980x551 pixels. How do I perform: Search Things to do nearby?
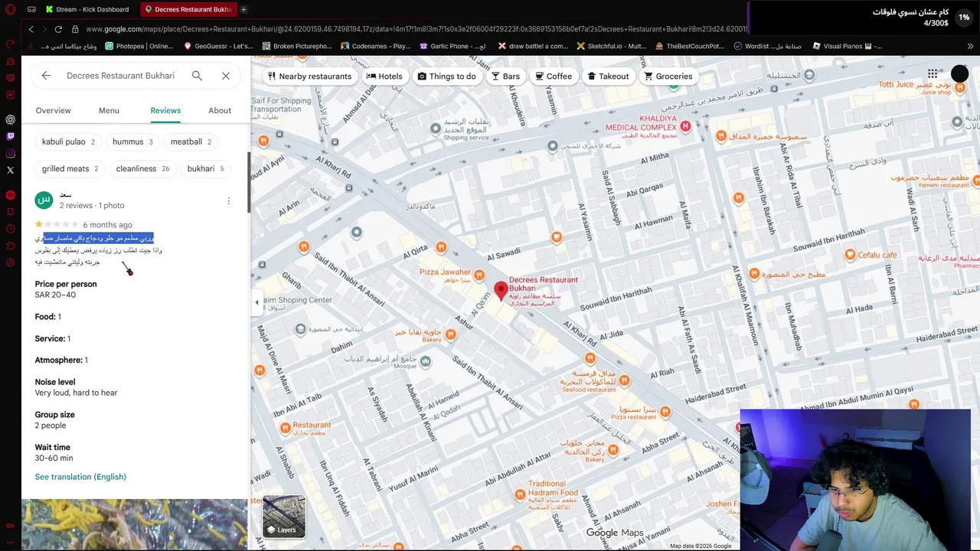coord(446,76)
